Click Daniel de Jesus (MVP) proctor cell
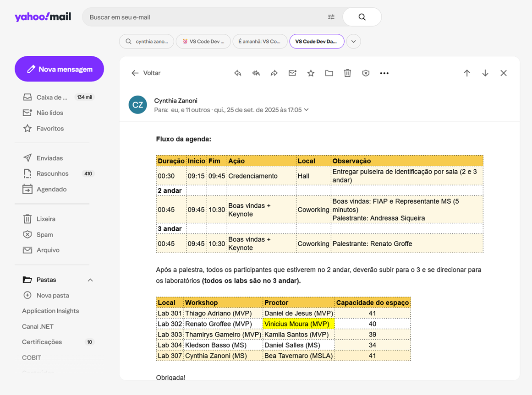532x395 pixels. click(299, 314)
